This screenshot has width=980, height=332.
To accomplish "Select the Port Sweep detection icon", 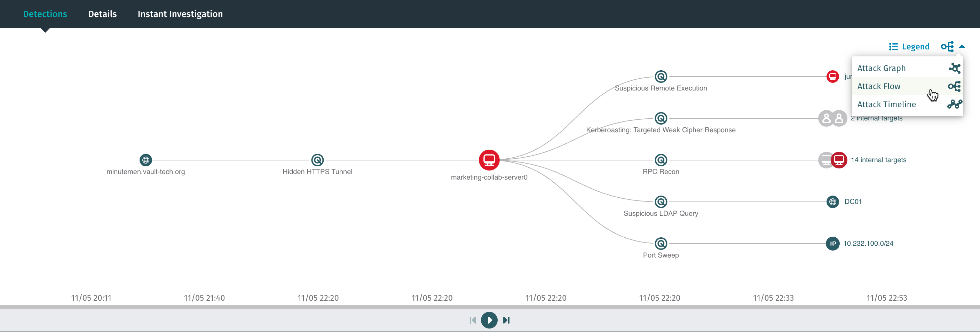I will click(661, 243).
